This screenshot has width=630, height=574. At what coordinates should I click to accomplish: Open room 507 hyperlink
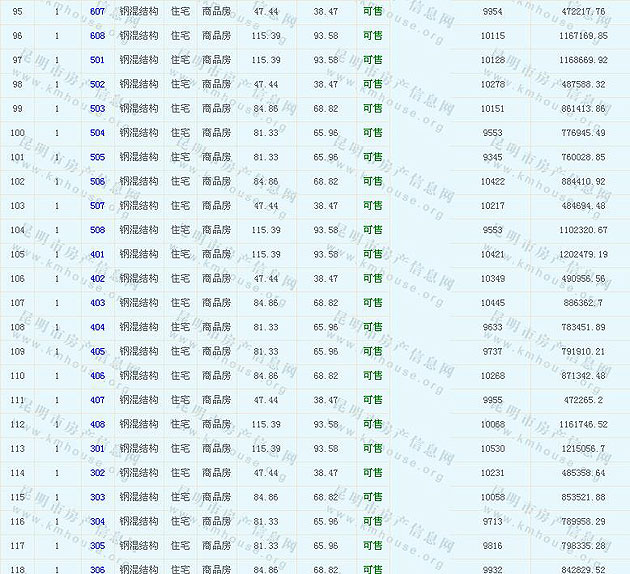pos(97,206)
